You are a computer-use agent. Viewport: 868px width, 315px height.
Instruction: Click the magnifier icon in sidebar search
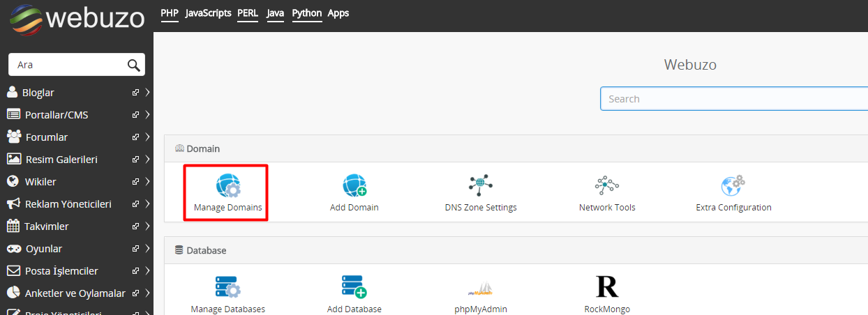click(x=134, y=65)
